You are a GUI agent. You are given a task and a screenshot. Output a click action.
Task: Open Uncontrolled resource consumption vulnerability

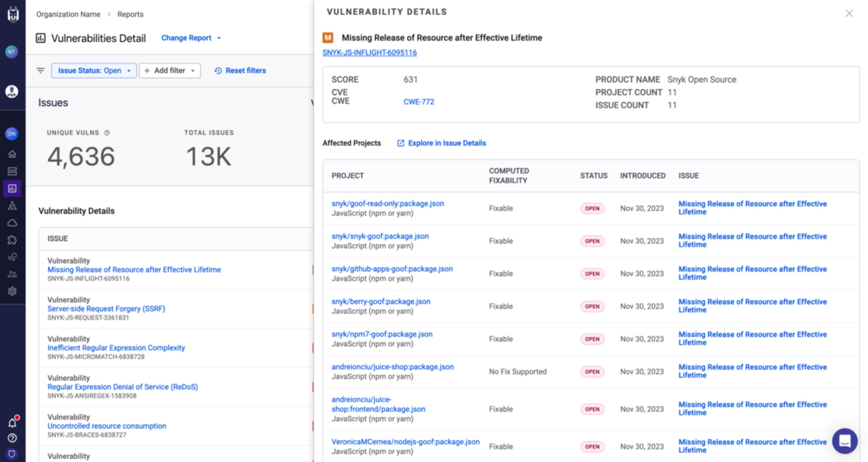pyautogui.click(x=107, y=426)
